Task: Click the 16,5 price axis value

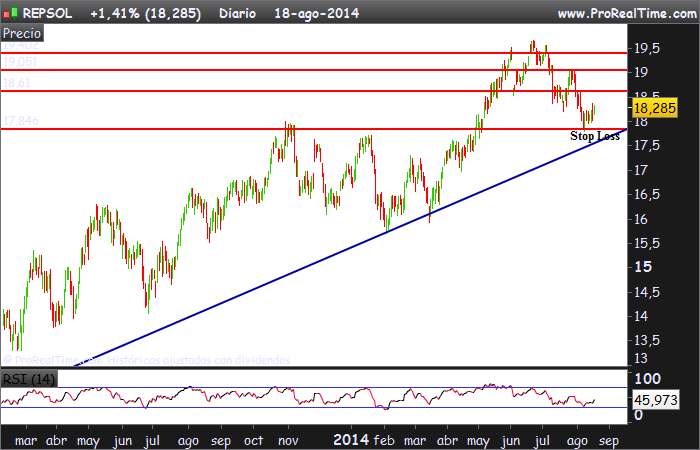Action: [647, 195]
